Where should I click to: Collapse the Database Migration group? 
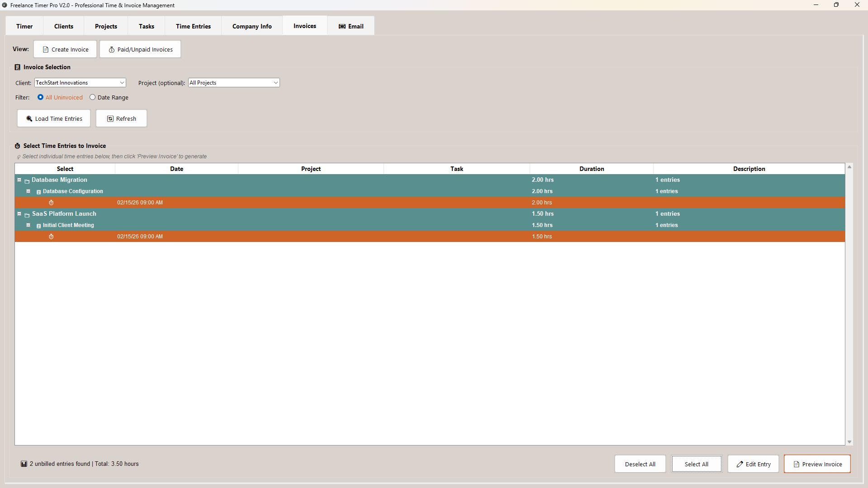pyautogui.click(x=19, y=180)
